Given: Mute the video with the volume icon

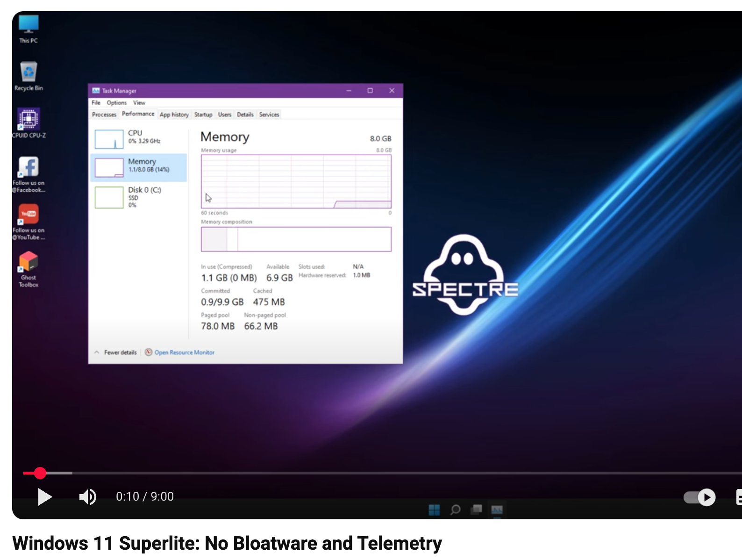Looking at the screenshot, I should coord(87,496).
